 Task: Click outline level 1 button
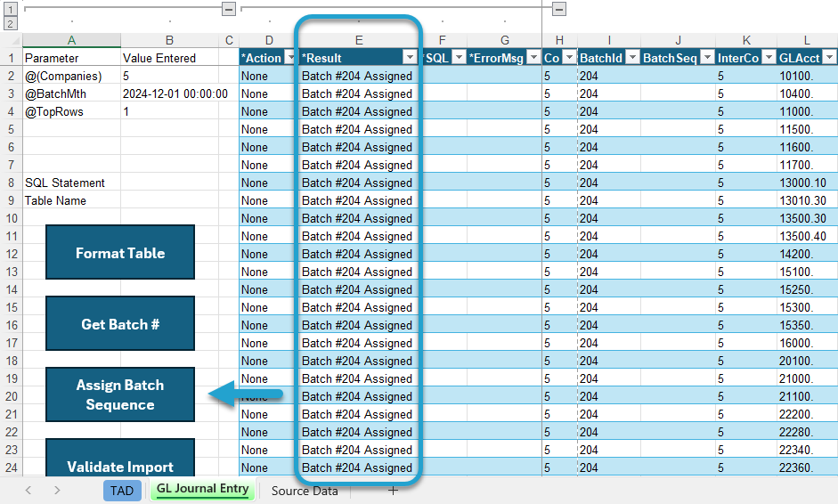10,9
